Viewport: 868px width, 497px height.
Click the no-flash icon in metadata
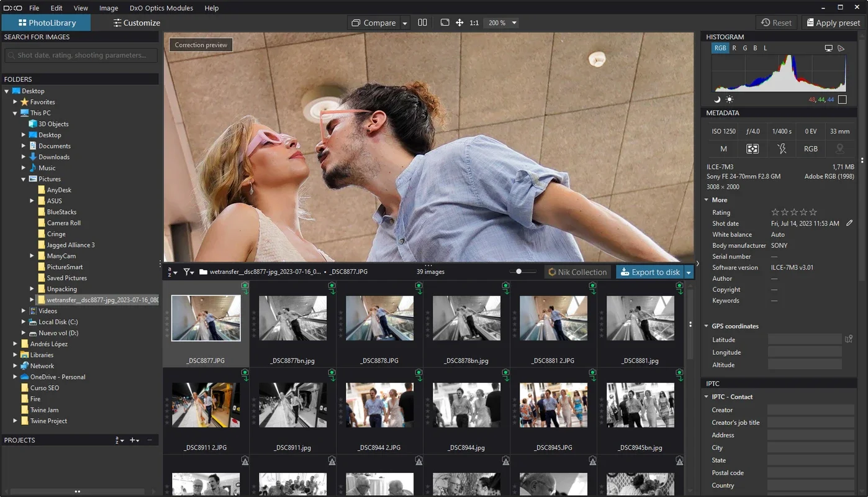(x=782, y=148)
